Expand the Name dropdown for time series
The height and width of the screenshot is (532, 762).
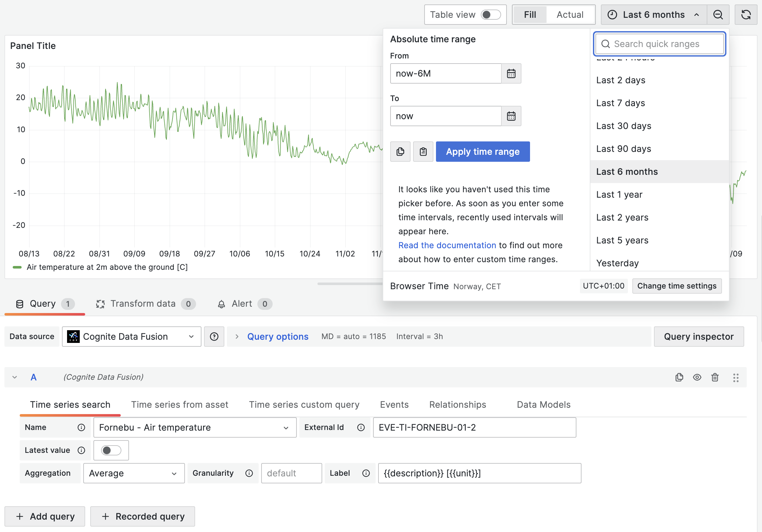coord(286,428)
